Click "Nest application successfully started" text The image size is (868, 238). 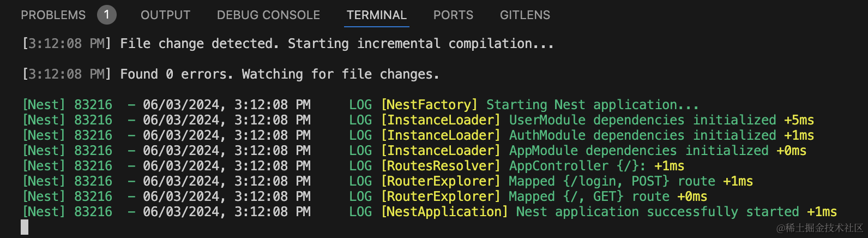tap(658, 212)
